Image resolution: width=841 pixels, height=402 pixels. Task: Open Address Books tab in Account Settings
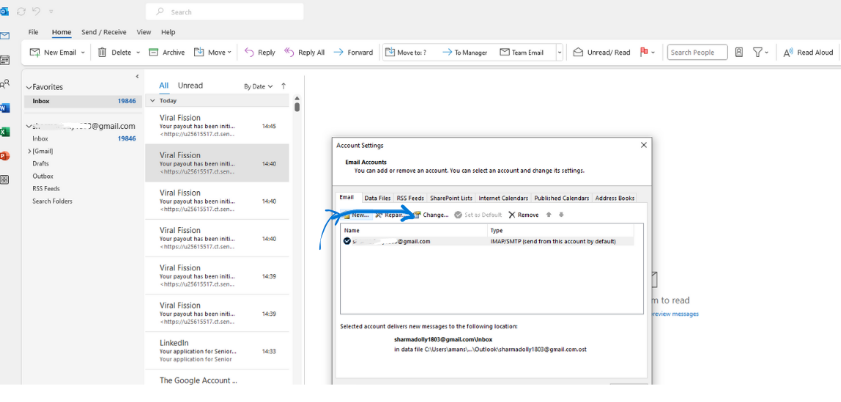pos(615,198)
